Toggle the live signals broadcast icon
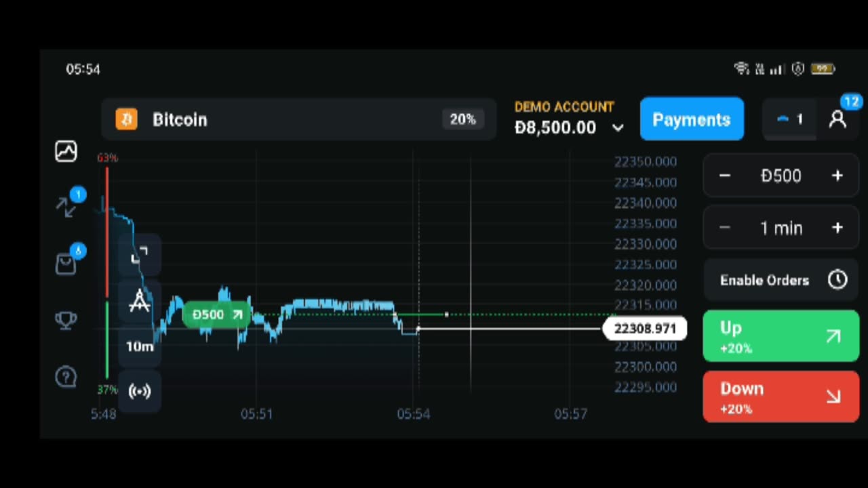The width and height of the screenshot is (868, 488). 140,391
